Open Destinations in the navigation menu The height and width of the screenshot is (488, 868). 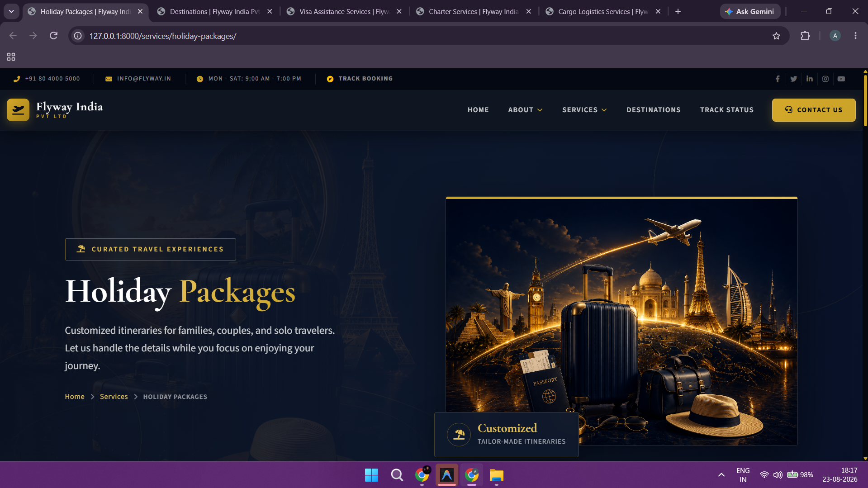click(x=654, y=110)
